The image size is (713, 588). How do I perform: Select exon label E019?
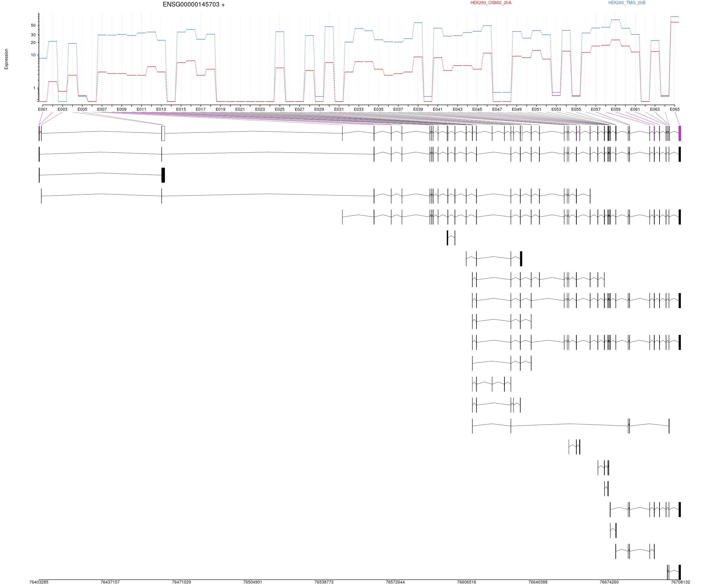click(x=220, y=109)
